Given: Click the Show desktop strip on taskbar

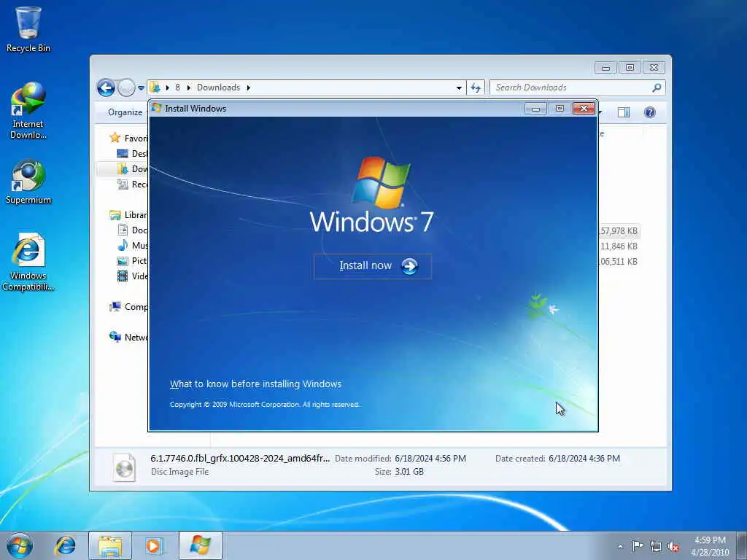Looking at the screenshot, I should click(x=742, y=545).
